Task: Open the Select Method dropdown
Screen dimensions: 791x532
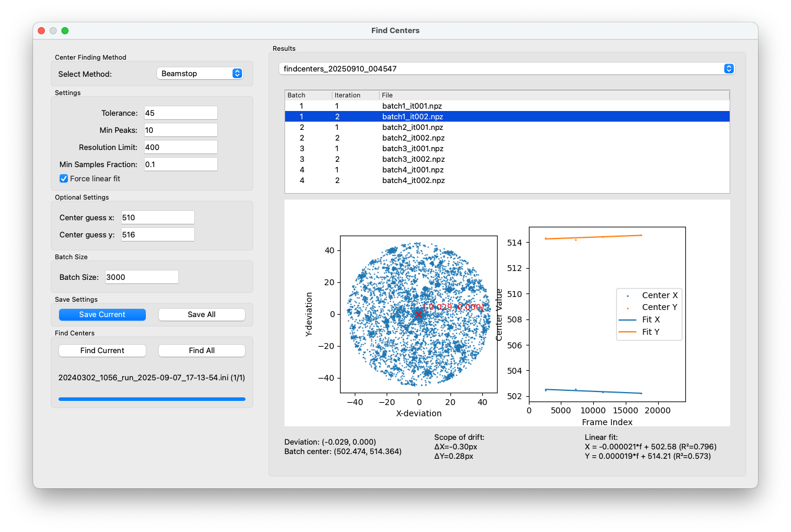Action: click(200, 73)
